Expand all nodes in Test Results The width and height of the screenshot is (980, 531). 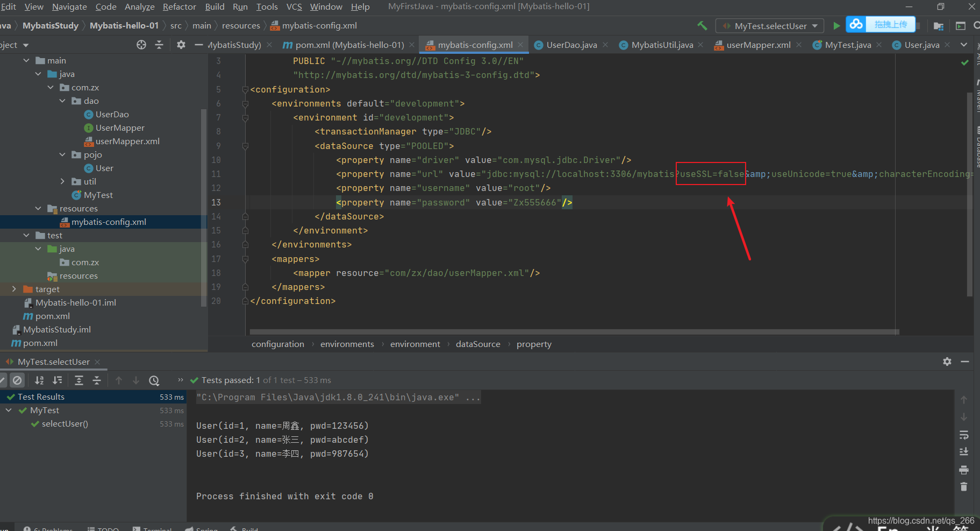pos(78,380)
